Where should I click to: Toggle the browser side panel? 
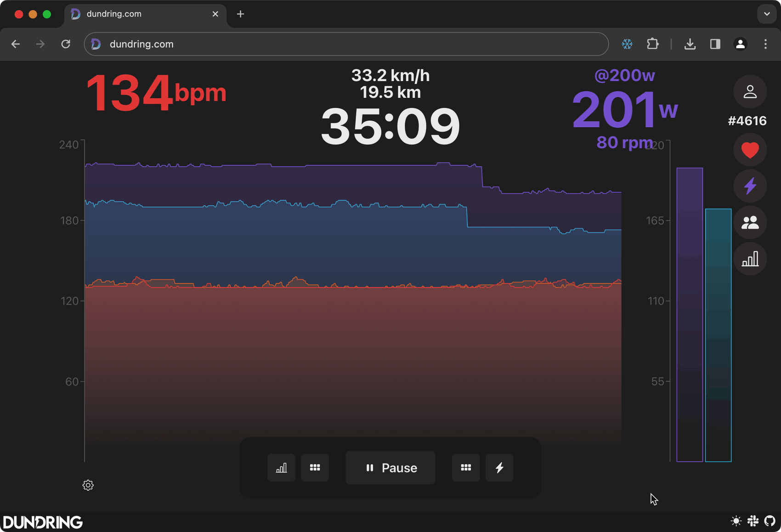715,44
